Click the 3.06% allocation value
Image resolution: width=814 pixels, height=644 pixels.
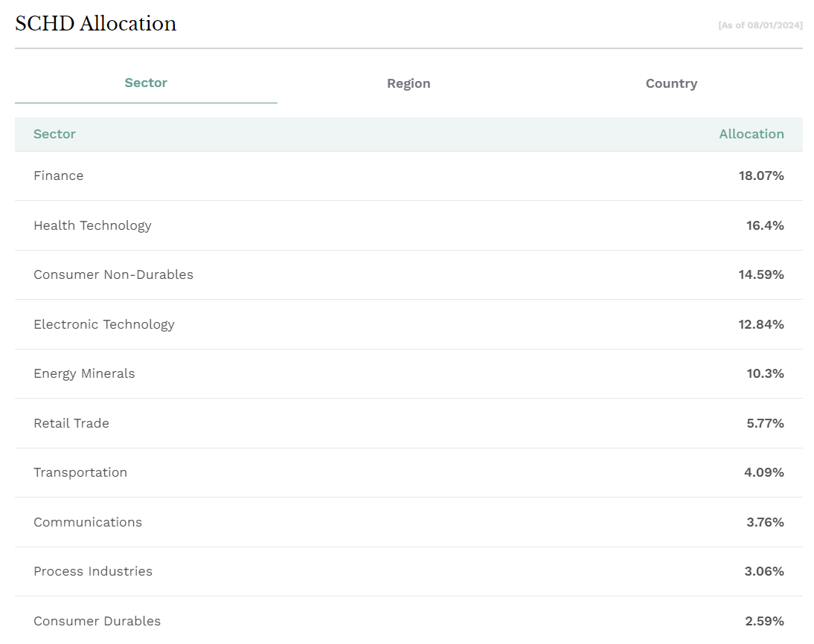764,571
